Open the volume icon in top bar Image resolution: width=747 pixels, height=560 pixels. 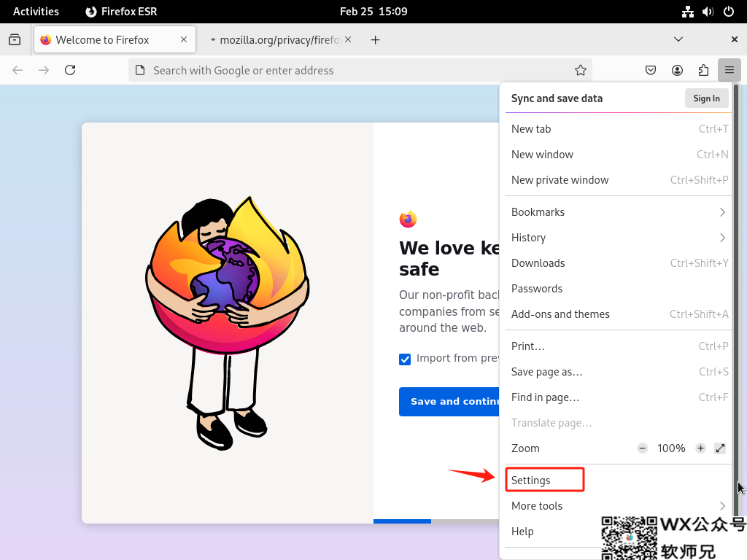(x=708, y=12)
